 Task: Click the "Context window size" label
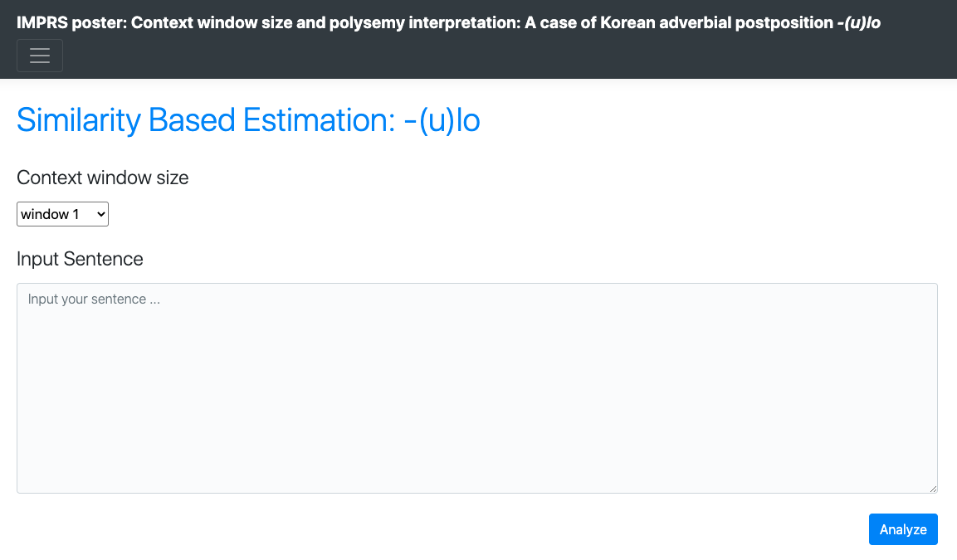(x=103, y=178)
